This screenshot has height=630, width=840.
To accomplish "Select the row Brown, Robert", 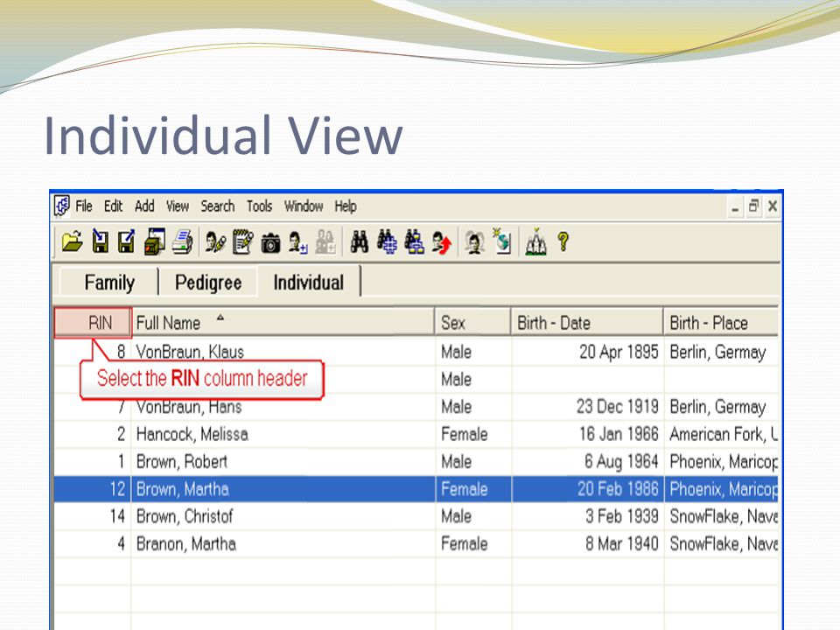I will [416, 461].
